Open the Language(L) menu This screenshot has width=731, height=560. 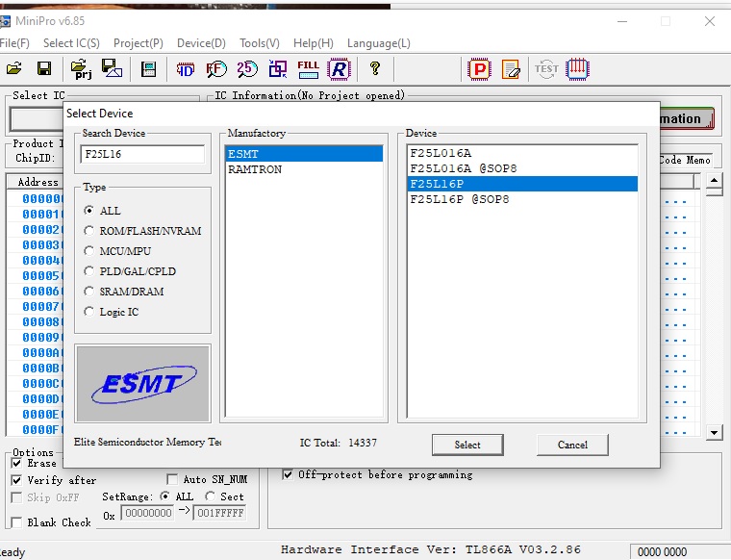pos(379,43)
